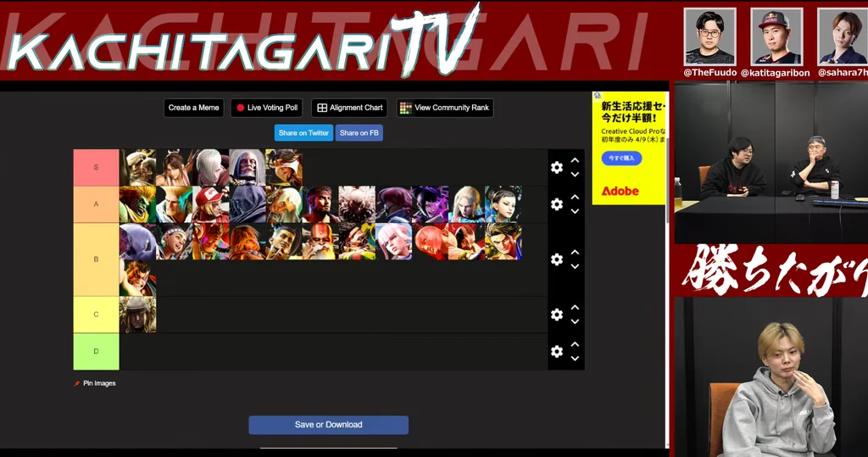Share the tier list on Twitter
The image size is (868, 457).
[303, 133]
